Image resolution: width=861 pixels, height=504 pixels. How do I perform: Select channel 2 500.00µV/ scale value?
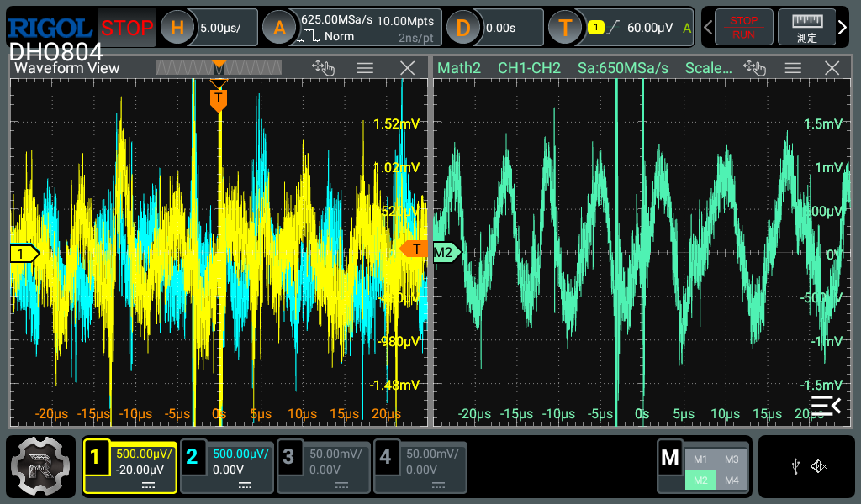240,454
